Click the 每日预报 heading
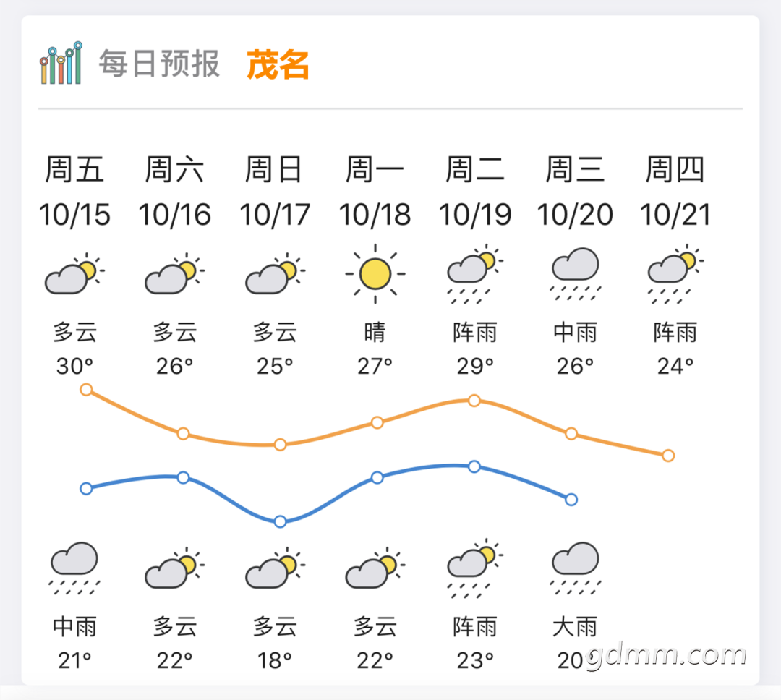This screenshot has height=700, width=781. pyautogui.click(x=159, y=64)
